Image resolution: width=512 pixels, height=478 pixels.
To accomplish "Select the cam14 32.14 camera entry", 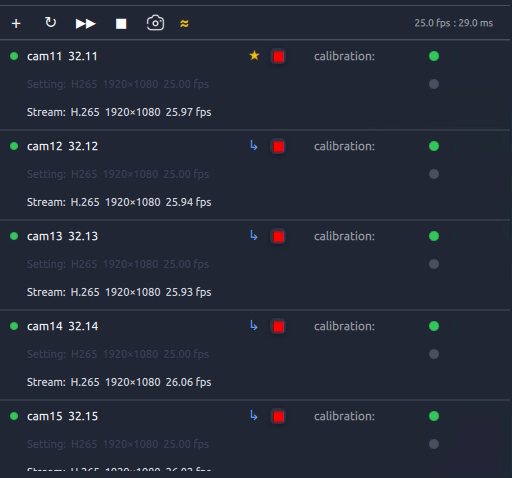I will click(x=63, y=326).
